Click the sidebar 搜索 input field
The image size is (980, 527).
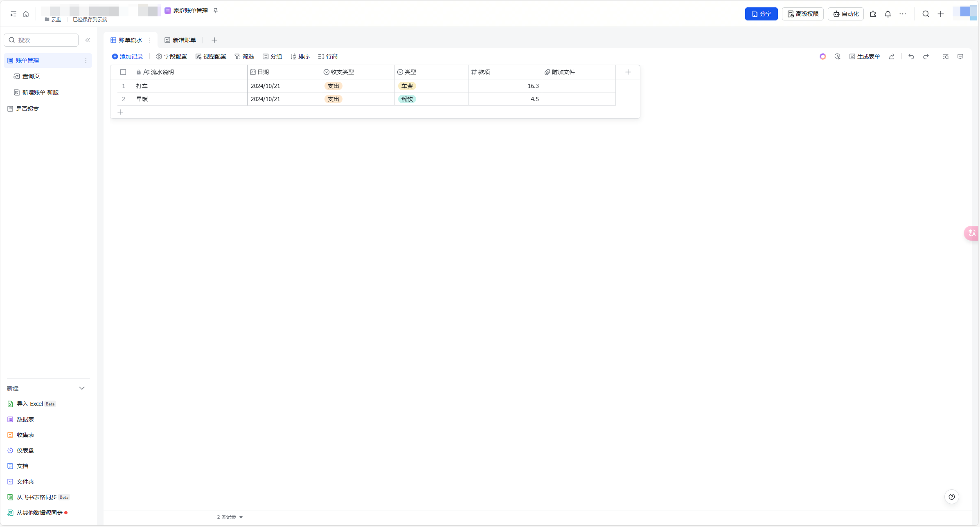pyautogui.click(x=45, y=40)
